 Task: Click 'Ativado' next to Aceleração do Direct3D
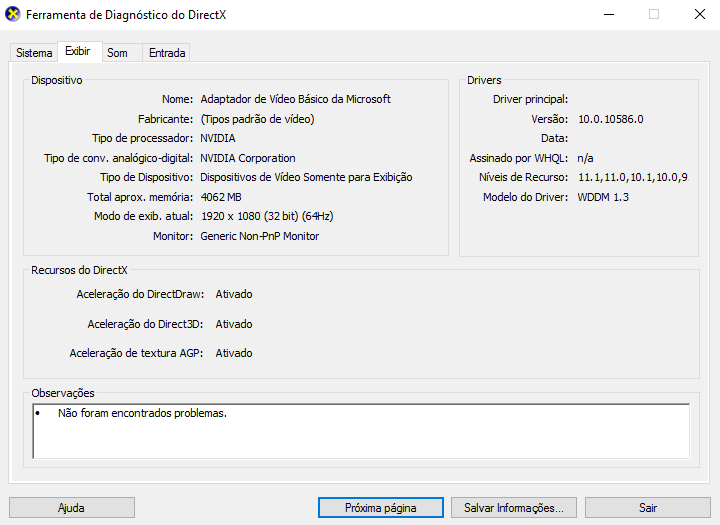(234, 324)
